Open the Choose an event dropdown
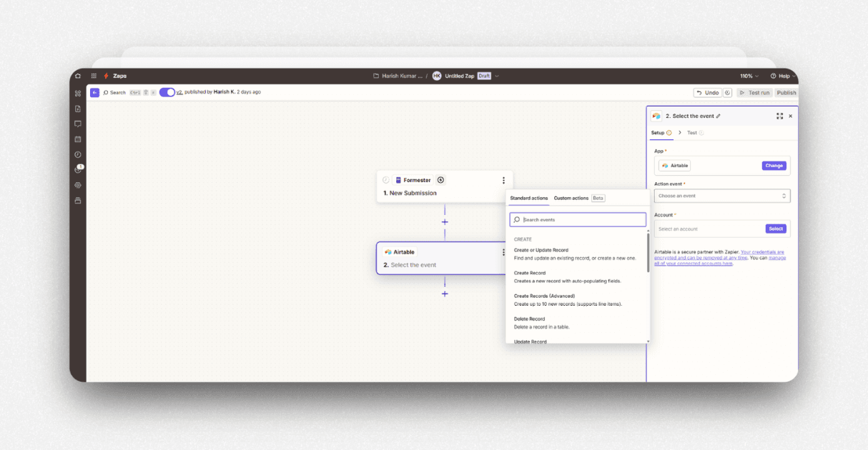The height and width of the screenshot is (450, 868). [x=722, y=196]
